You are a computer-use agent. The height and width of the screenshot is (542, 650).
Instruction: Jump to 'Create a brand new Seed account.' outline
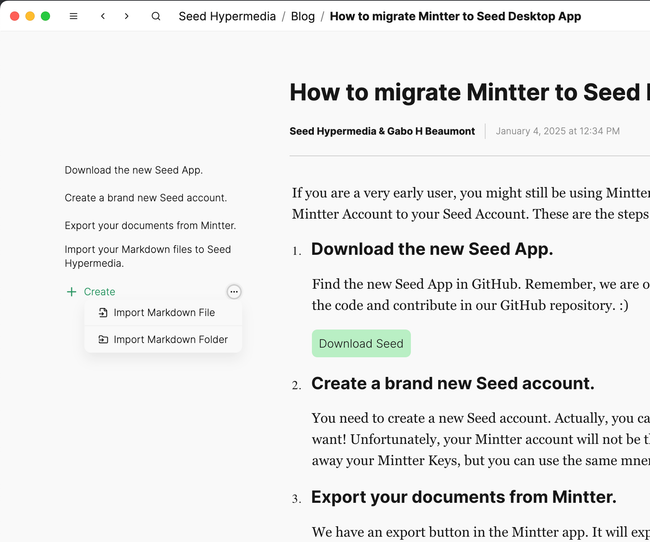(146, 198)
